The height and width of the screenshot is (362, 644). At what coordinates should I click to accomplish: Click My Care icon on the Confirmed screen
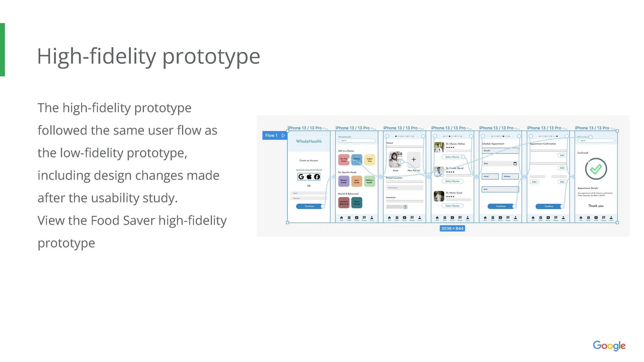click(x=596, y=218)
